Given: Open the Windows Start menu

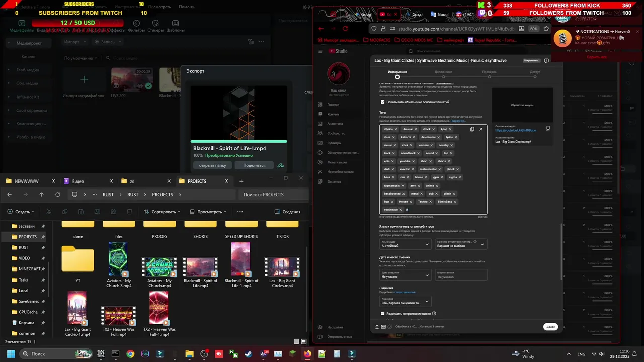Looking at the screenshot, I should pyautogui.click(x=11, y=354).
